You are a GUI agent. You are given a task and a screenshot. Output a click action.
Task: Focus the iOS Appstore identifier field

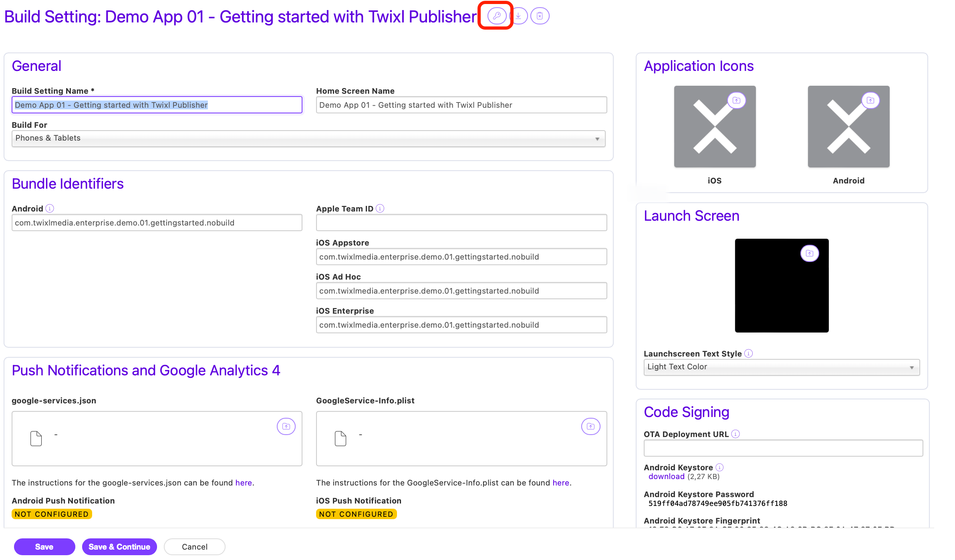pos(461,257)
